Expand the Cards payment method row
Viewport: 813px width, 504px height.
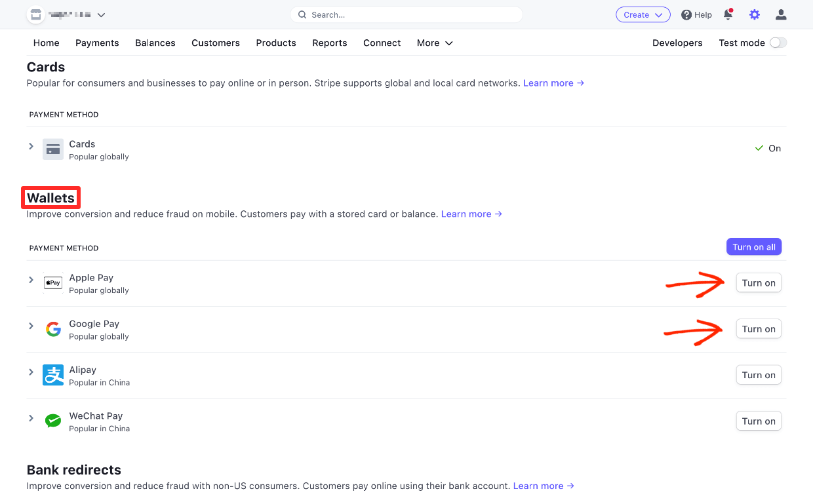pyautogui.click(x=31, y=146)
